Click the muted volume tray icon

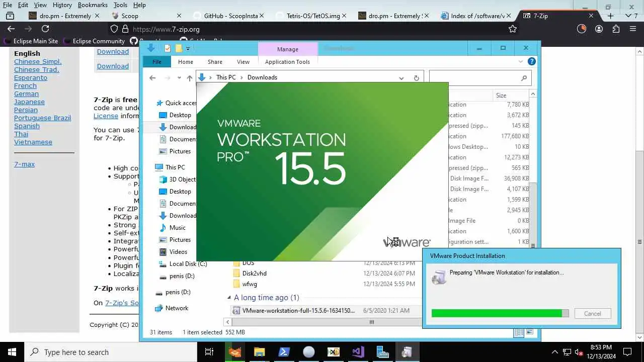click(579, 352)
